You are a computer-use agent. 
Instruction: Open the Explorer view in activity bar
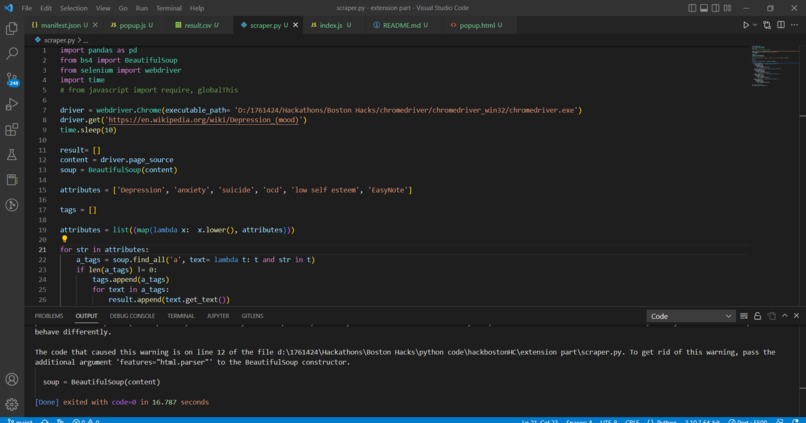click(x=11, y=28)
